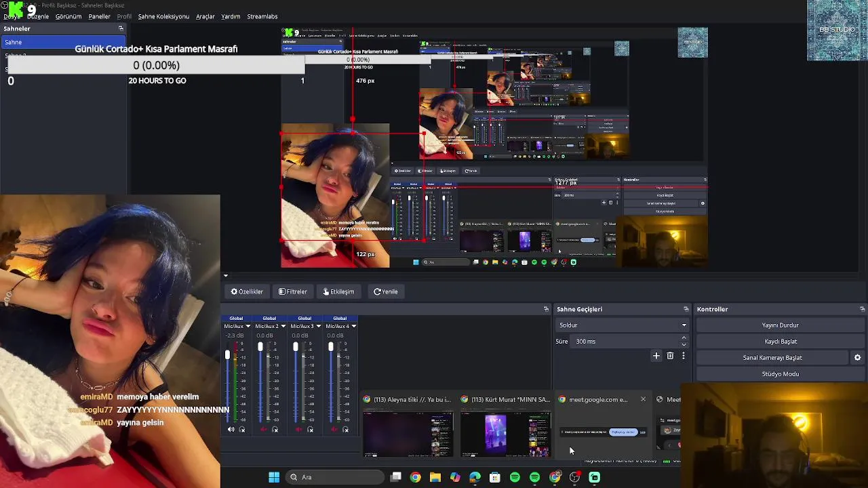Enable Stüdyo Modu
The image size is (868, 488).
(x=780, y=374)
